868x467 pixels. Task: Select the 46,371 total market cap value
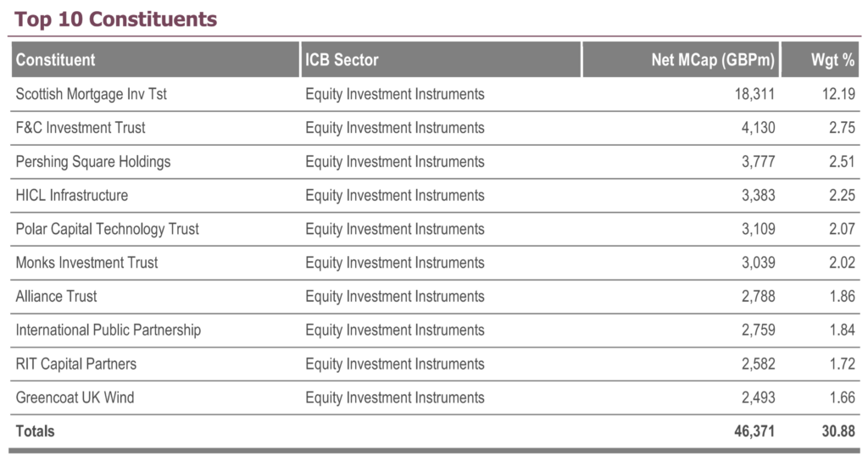click(x=754, y=431)
